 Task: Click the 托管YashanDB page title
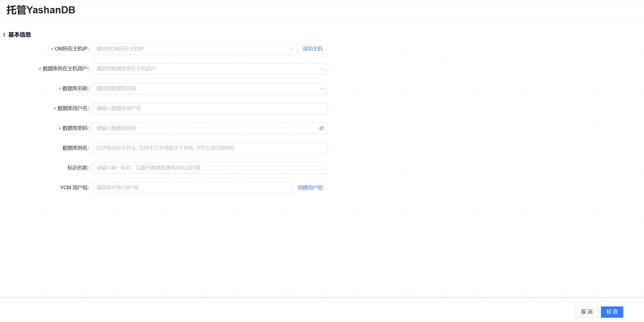[x=41, y=10]
